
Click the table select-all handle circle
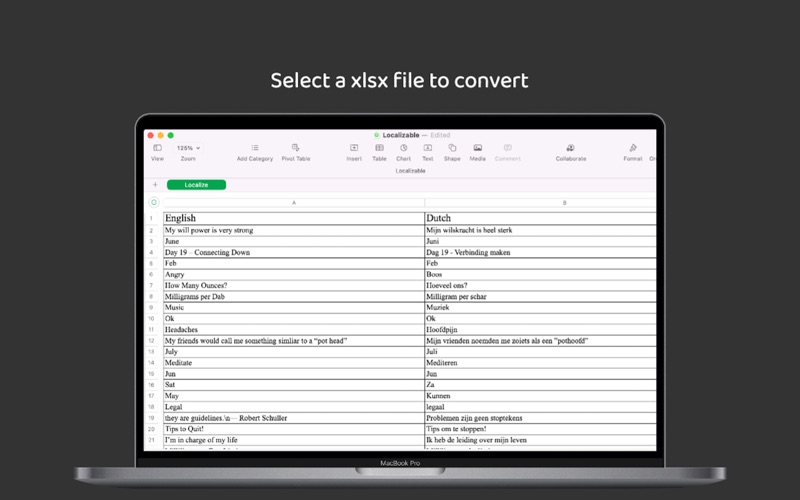pyautogui.click(x=153, y=203)
